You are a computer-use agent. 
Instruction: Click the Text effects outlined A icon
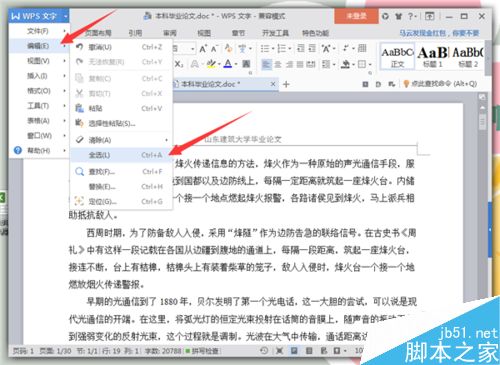(195, 64)
